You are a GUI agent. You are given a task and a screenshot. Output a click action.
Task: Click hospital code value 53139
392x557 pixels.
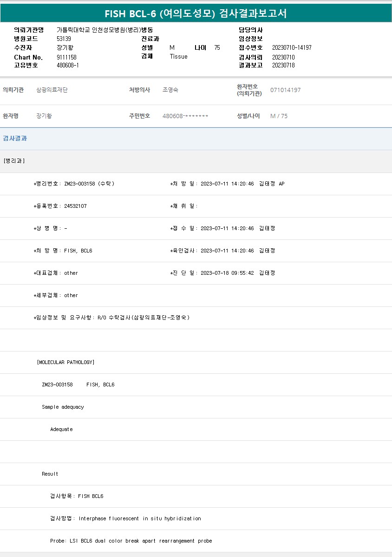click(x=64, y=39)
